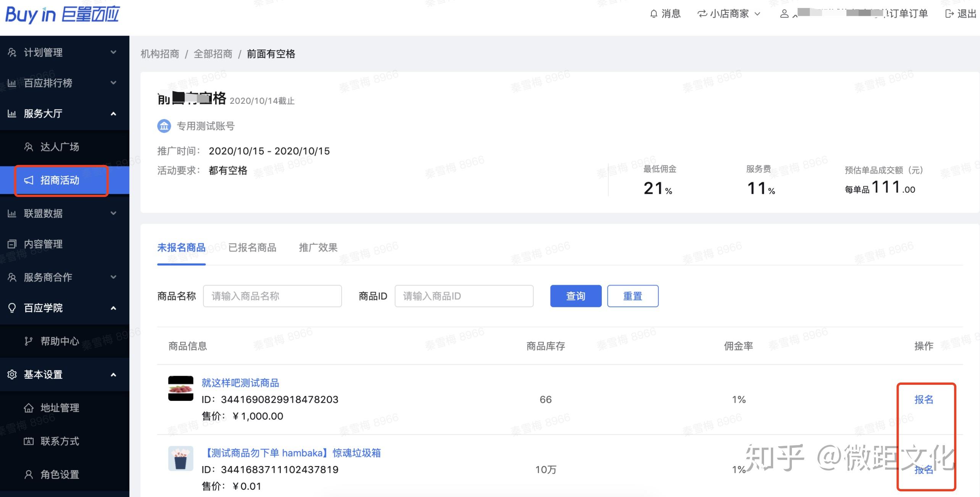
Task: Click the gear icon for 基本设置
Action: tap(12, 374)
